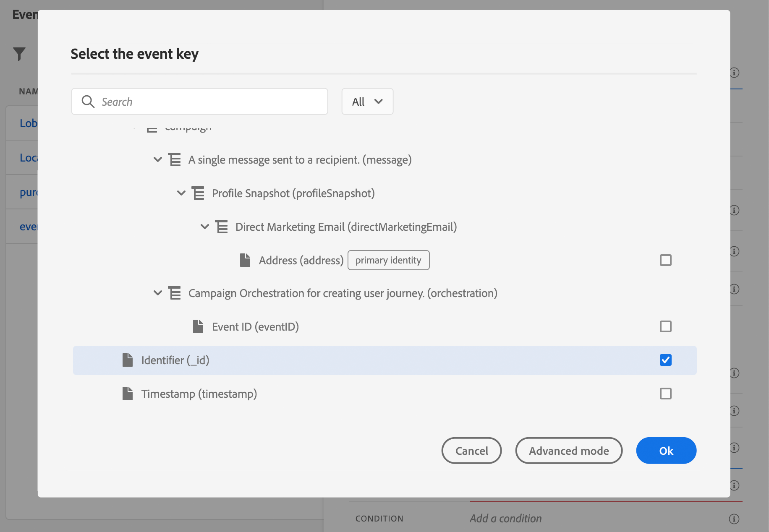Click the file icon beside Address (address)
The width and height of the screenshot is (769, 532).
(245, 260)
